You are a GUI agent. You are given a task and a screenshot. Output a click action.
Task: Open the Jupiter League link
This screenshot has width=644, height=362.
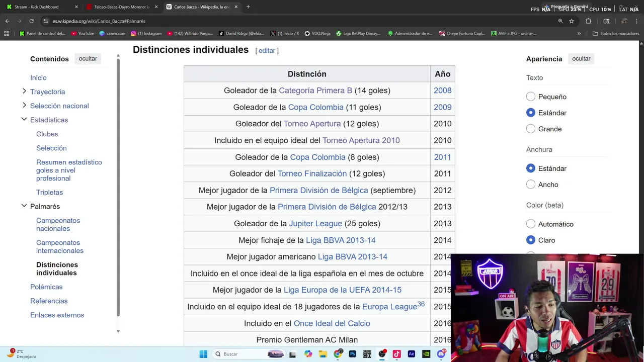(x=315, y=223)
